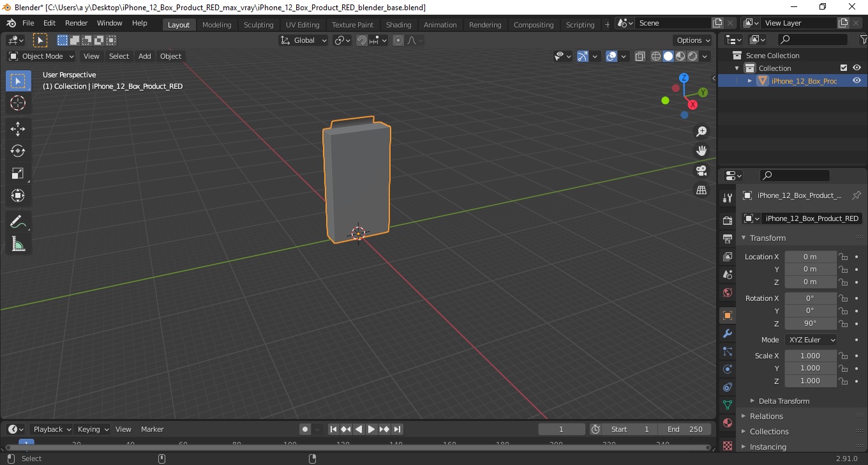Open shading options dropdown arrow
Viewport: 868px width, 465px height.
[705, 56]
